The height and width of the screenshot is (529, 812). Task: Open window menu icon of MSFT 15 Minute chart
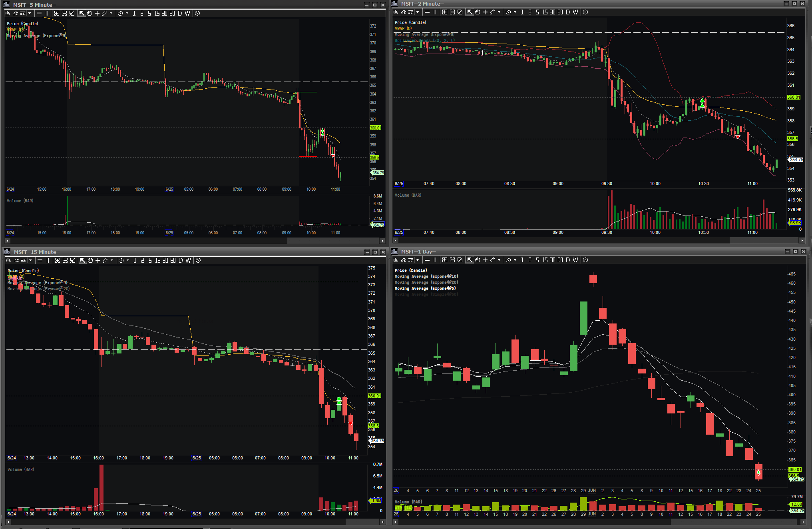[7, 252]
